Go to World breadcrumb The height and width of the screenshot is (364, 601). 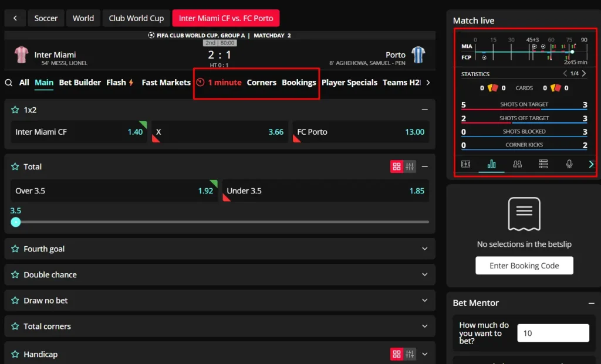(x=83, y=18)
